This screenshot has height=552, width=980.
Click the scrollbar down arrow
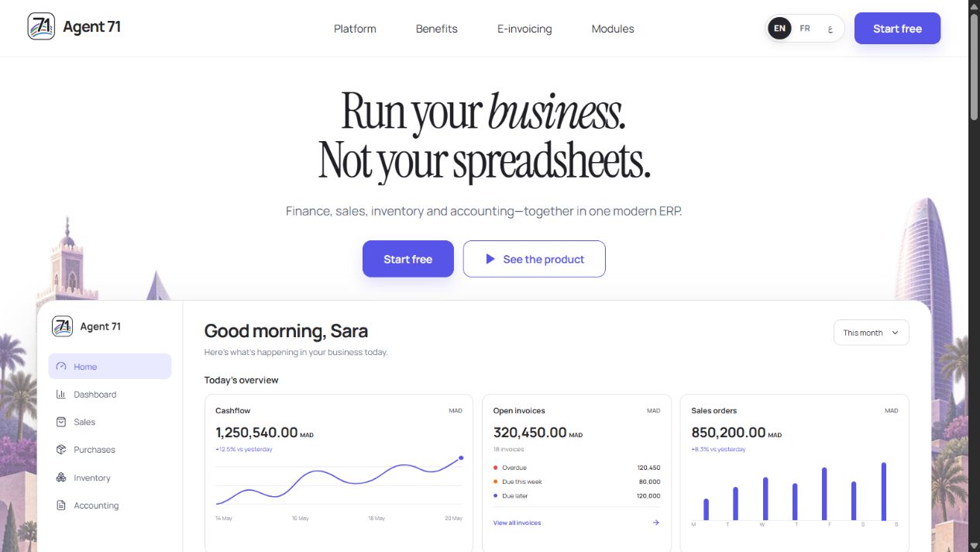974,545
